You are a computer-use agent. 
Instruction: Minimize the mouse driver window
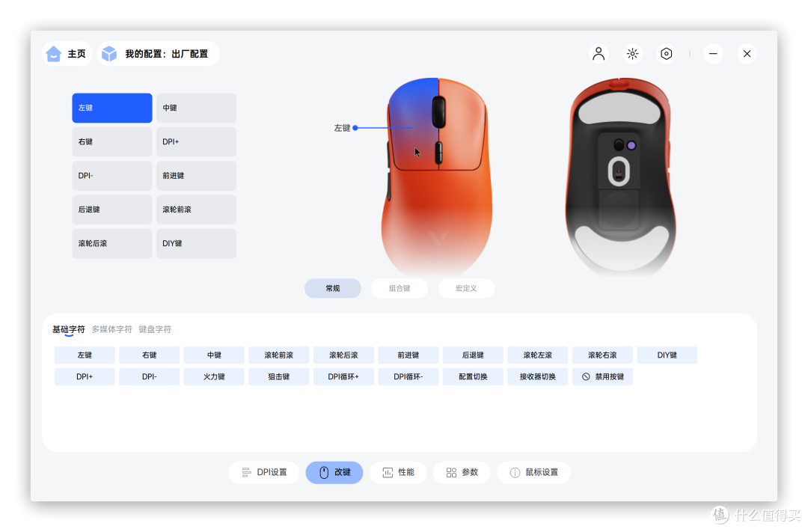coord(713,54)
